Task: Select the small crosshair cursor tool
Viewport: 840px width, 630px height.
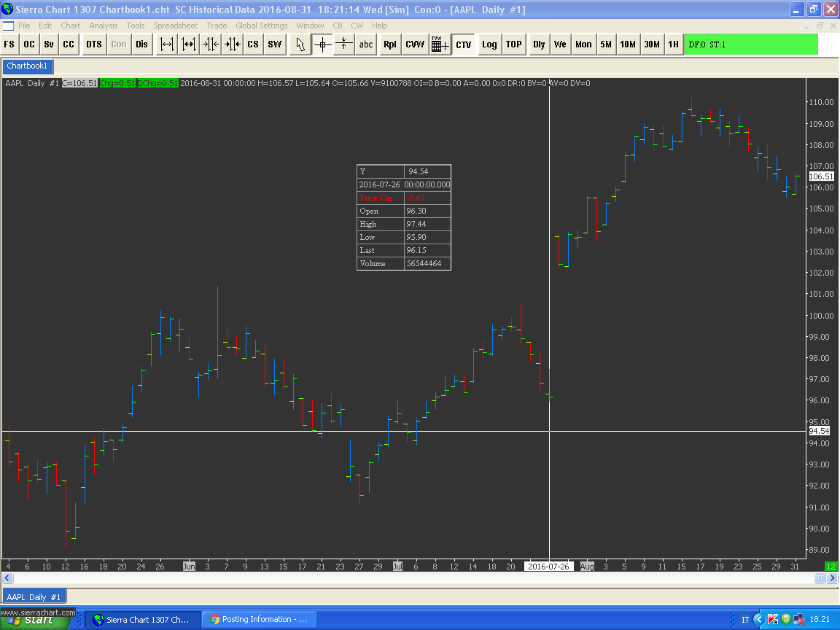Action: coord(344,44)
